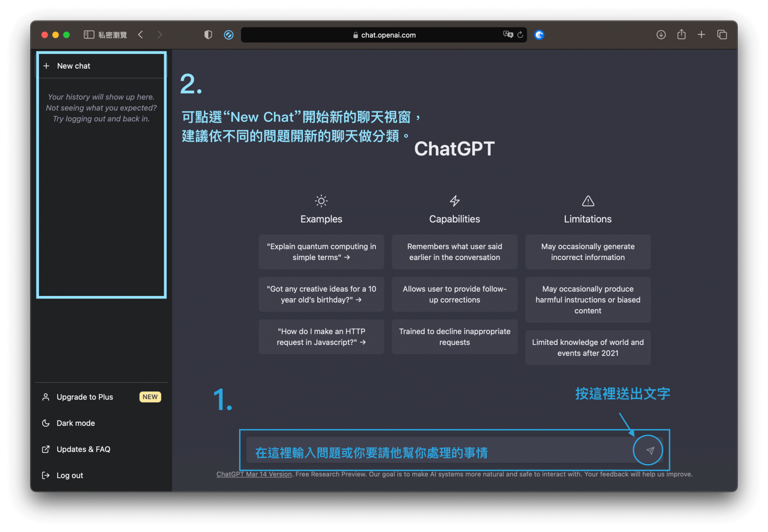Click the NEW badge next to Upgrade
768x532 pixels.
150,397
